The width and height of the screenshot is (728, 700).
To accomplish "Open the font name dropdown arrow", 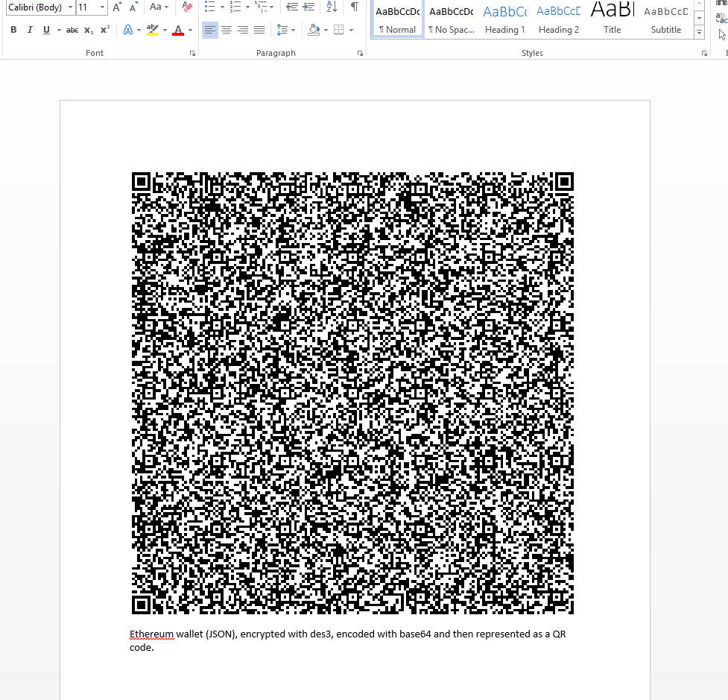I will [x=70, y=7].
